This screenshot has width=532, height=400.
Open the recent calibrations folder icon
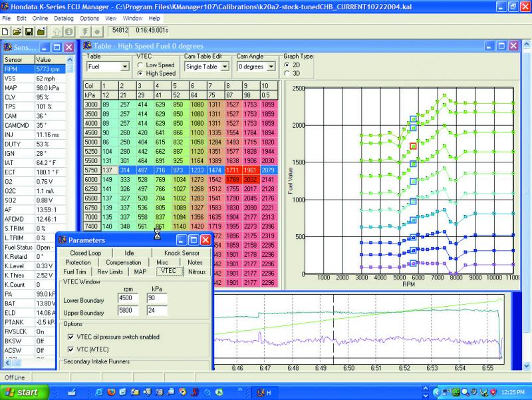41,32
